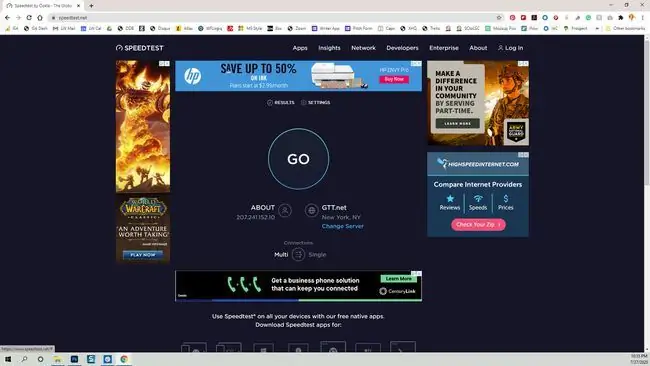Toggle the Multi/Single connections switch
The height and width of the screenshot is (366, 650).
[298, 254]
